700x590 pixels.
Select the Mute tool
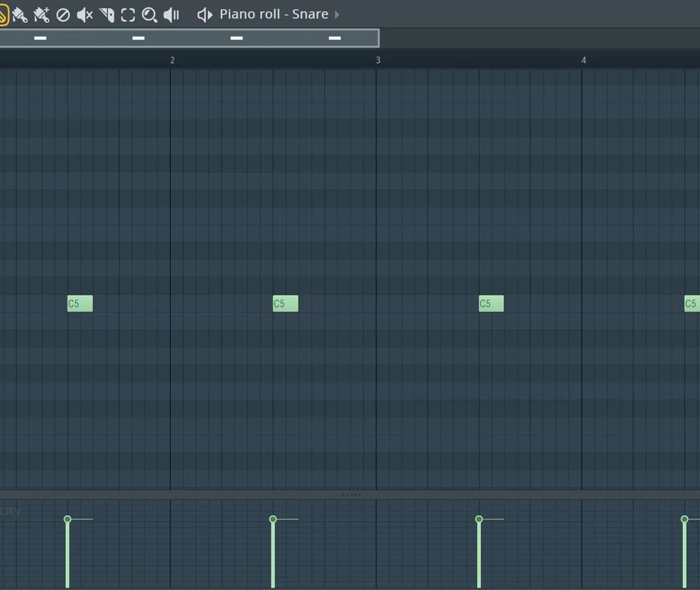(85, 15)
